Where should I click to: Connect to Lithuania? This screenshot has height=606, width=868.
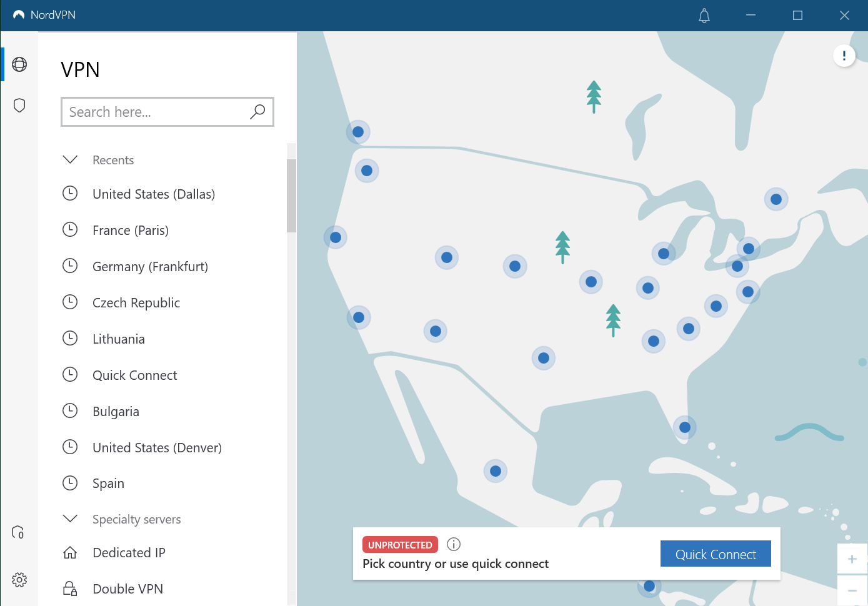pos(119,339)
